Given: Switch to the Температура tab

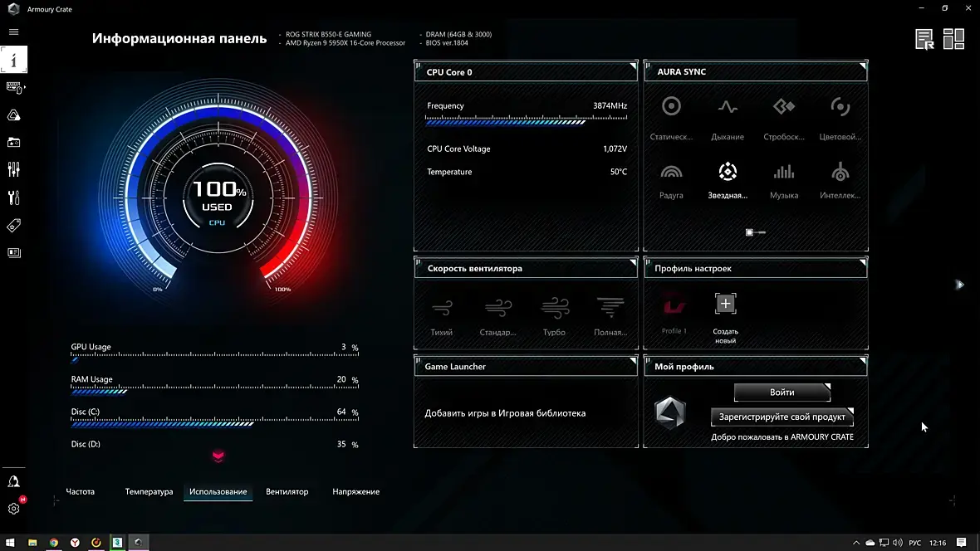Looking at the screenshot, I should tap(149, 491).
